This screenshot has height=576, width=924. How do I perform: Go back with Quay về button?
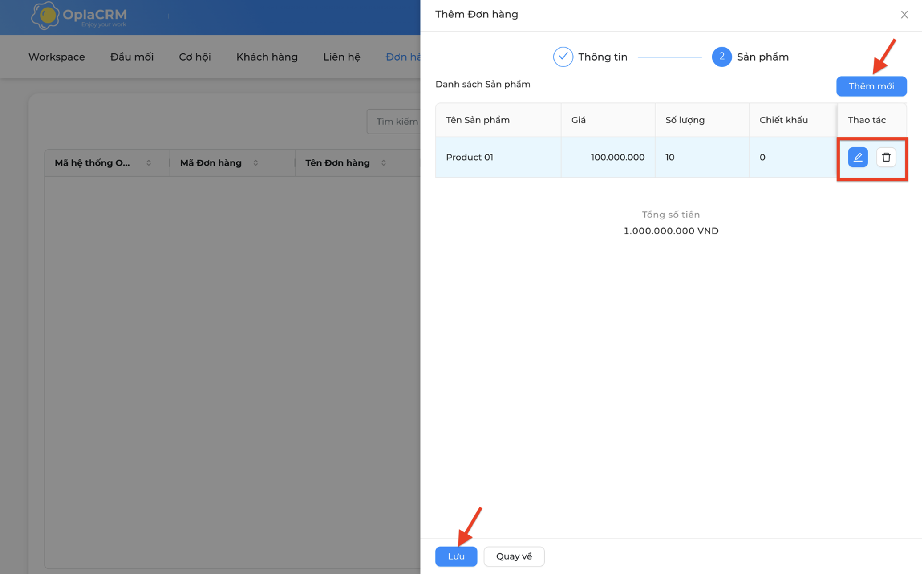(515, 557)
